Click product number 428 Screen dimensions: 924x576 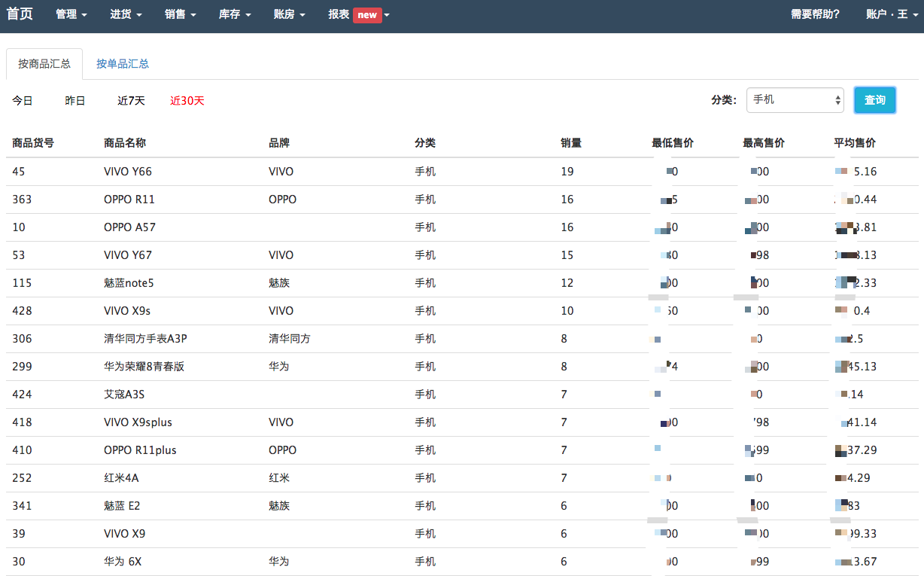[22, 311]
